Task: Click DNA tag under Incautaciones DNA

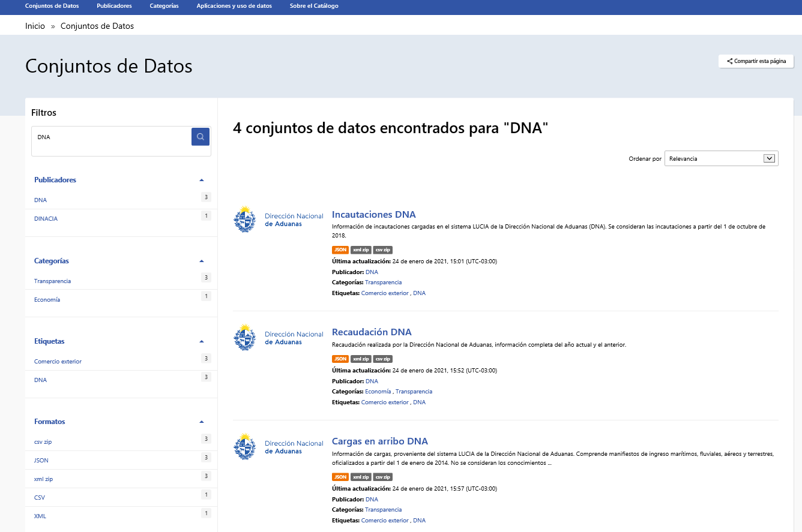Action: click(419, 293)
